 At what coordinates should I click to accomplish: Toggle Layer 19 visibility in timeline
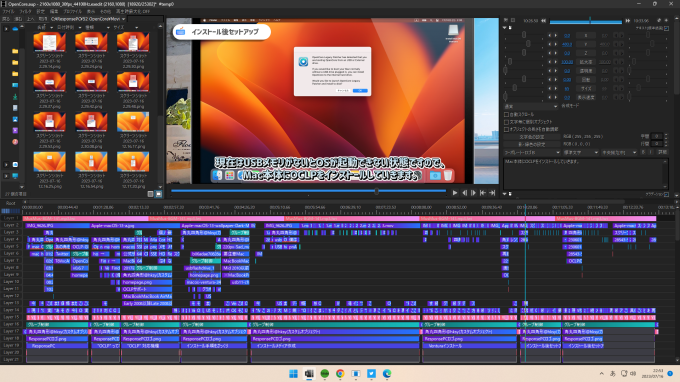pyautogui.click(x=11, y=346)
